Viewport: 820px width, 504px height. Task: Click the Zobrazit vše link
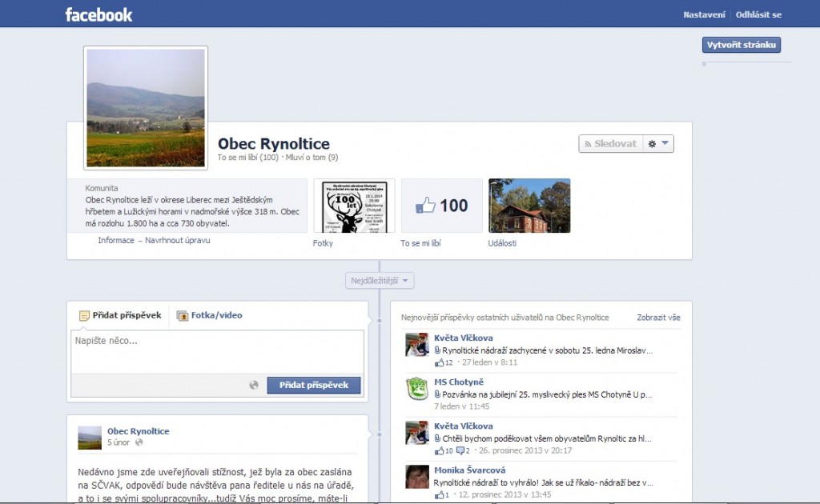point(658,318)
